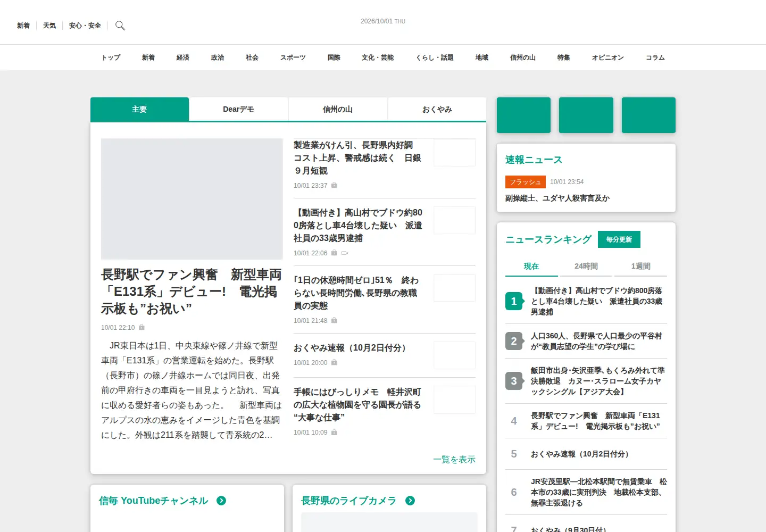Screen dimensions: 766x532
Task: Open YouTubeチャンネル arrow icon
Action: coord(222,501)
